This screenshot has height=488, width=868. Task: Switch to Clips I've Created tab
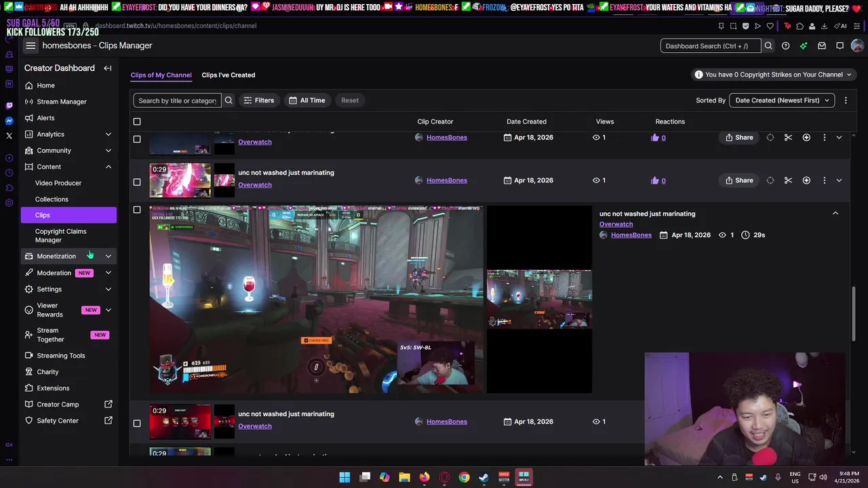(229, 75)
